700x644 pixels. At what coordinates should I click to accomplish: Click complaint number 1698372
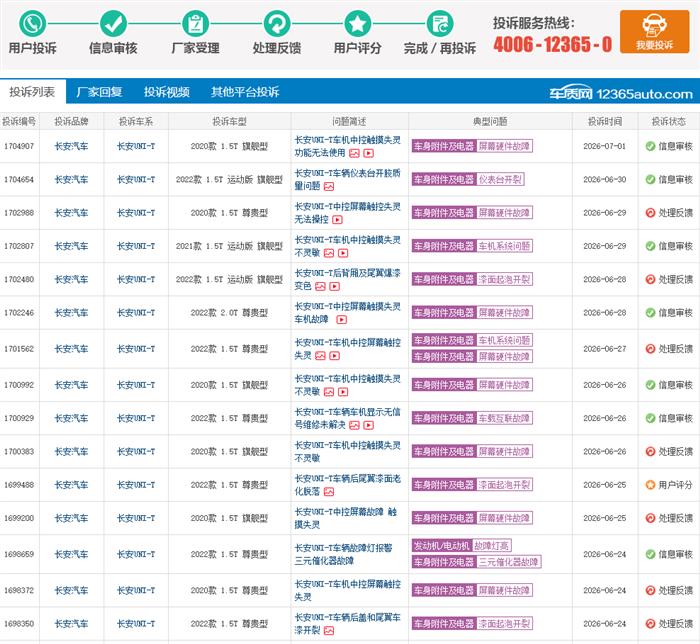[19, 590]
